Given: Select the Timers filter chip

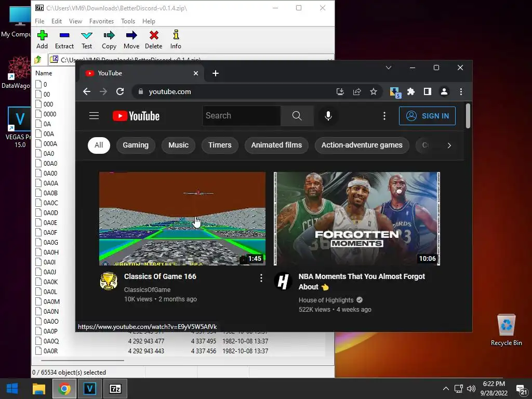Looking at the screenshot, I should (220, 145).
